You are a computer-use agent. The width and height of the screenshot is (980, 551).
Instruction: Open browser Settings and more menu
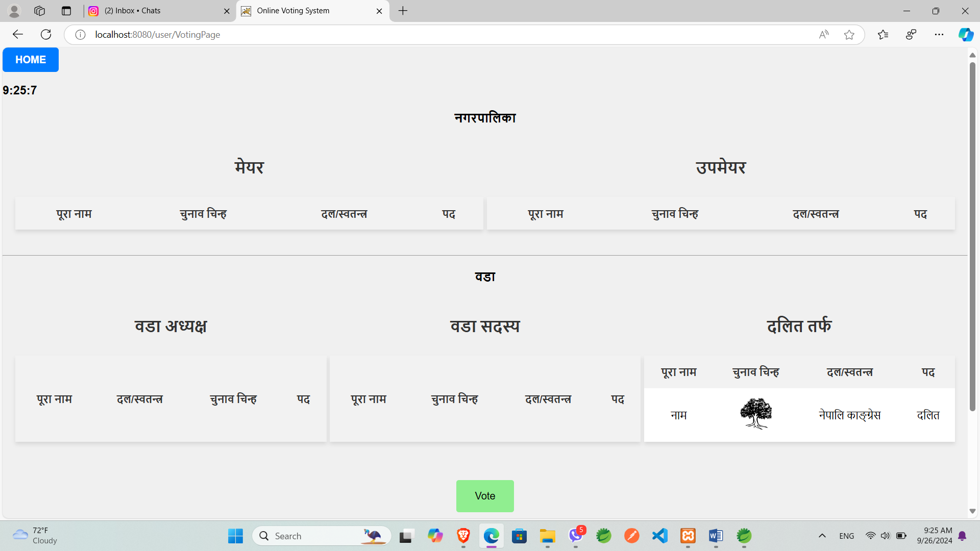(939, 35)
